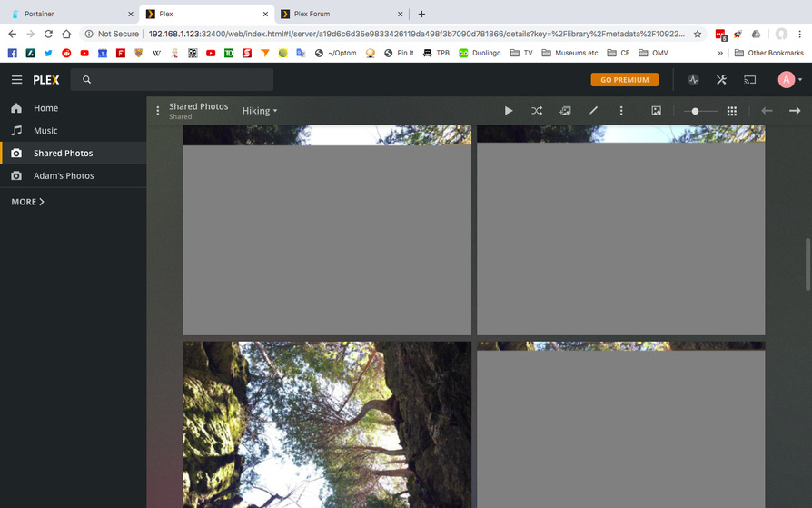Viewport: 812px width, 508px height.
Task: Go to next item with right arrow
Action: point(795,110)
